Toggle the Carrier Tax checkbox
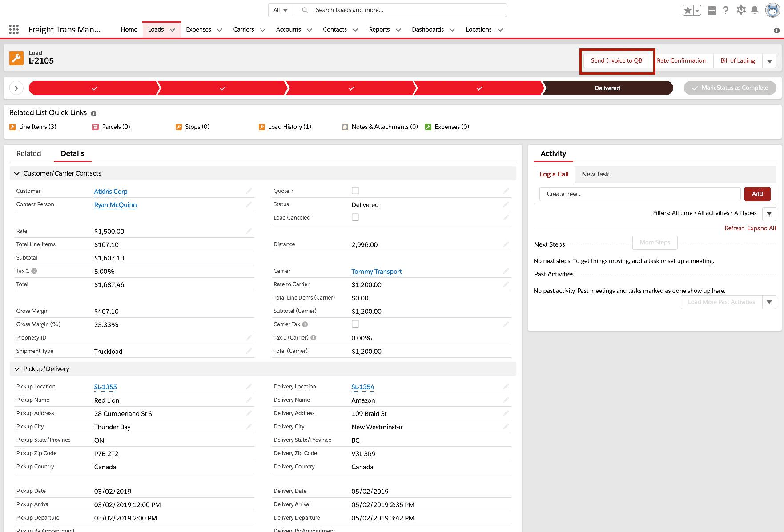Screen dimensions: 784x532 355,324
